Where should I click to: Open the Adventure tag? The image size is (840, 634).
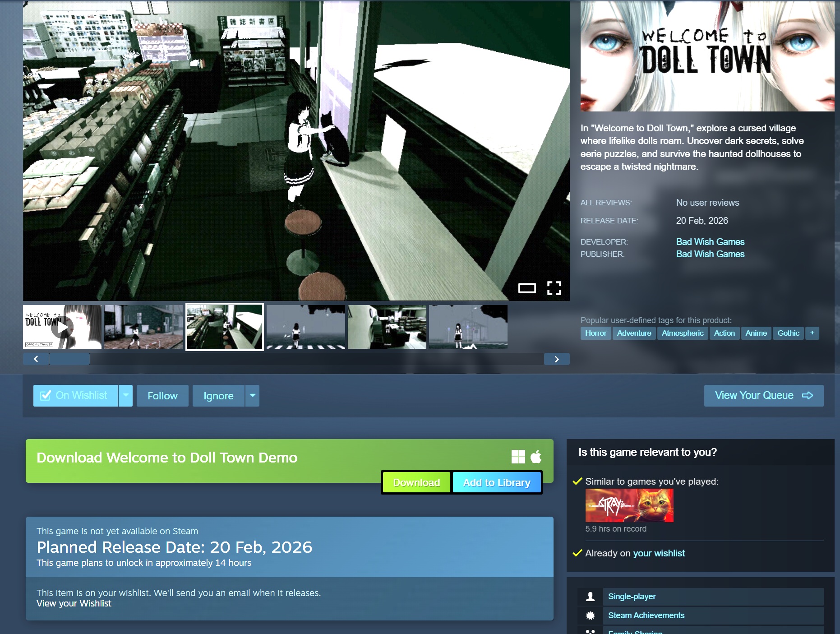click(x=634, y=333)
